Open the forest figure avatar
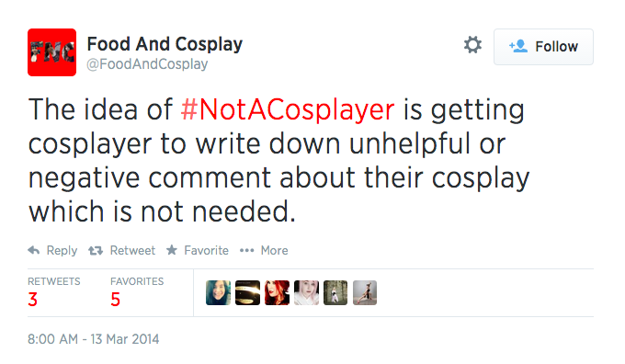Image resolution: width=625 pixels, height=364 pixels. (335, 292)
